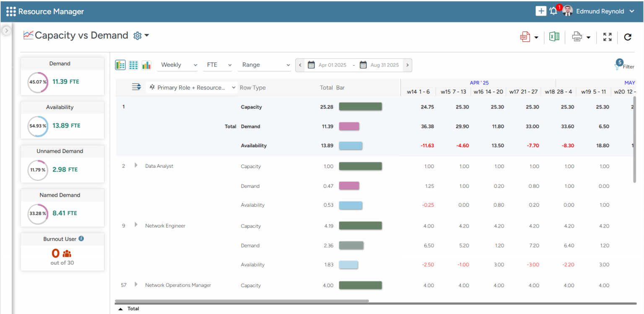Open the report settings gear

tap(137, 35)
